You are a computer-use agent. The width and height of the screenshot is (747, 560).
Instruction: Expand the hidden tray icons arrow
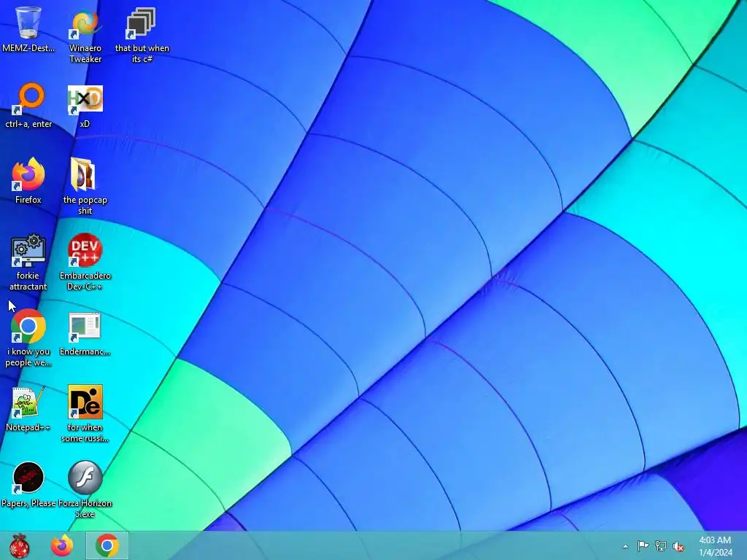[625, 546]
